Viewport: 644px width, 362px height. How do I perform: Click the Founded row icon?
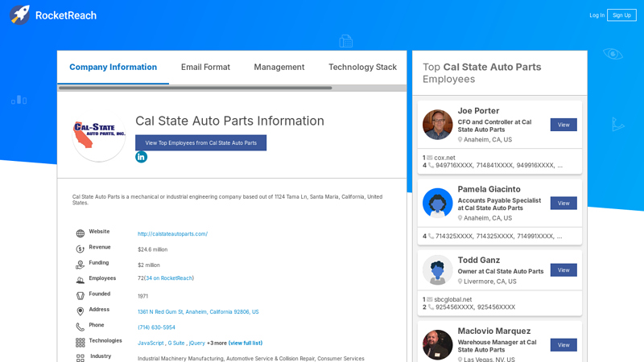coord(80,295)
